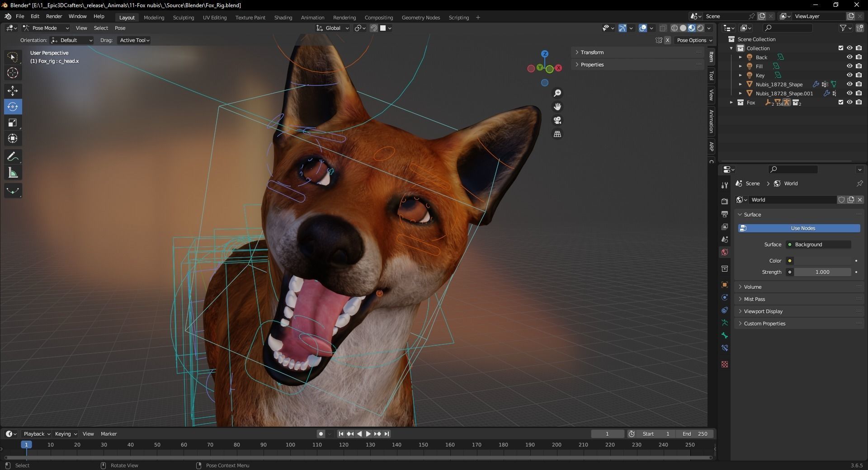This screenshot has height=470, width=868.
Task: Select the Move tool
Action: 13,91
